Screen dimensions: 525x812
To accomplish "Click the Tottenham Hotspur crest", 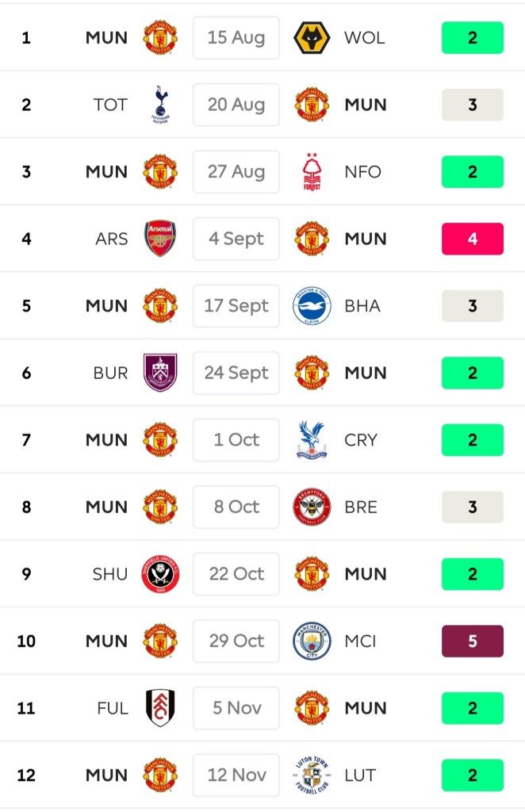I will (160, 105).
